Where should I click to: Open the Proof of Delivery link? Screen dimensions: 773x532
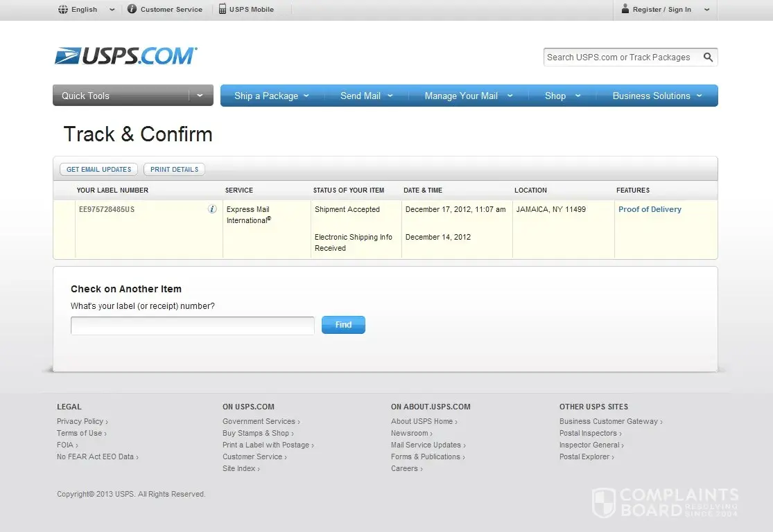[650, 209]
